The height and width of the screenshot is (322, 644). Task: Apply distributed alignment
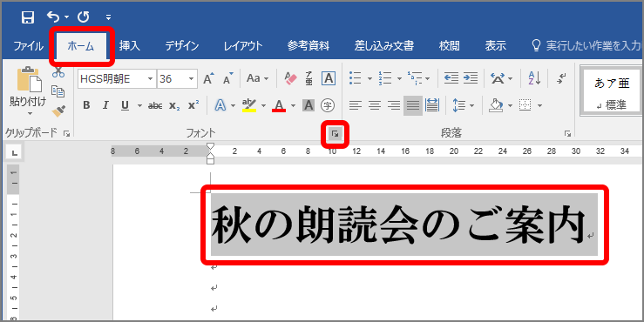(432, 105)
